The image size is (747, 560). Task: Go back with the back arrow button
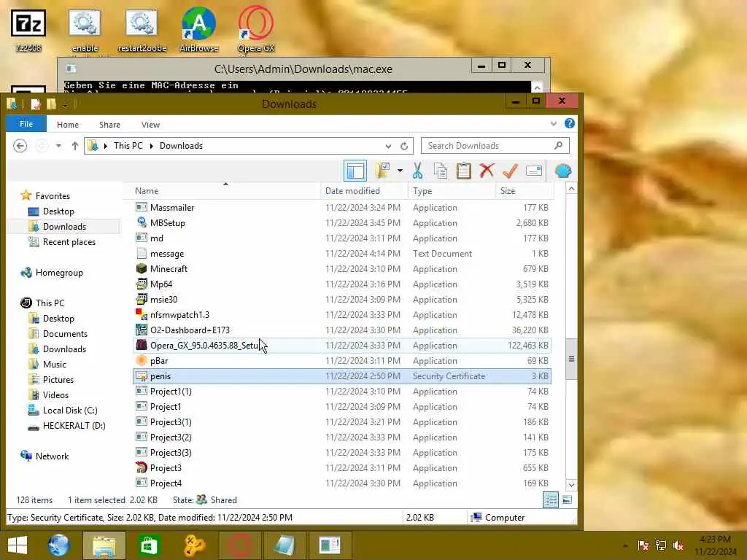(20, 146)
